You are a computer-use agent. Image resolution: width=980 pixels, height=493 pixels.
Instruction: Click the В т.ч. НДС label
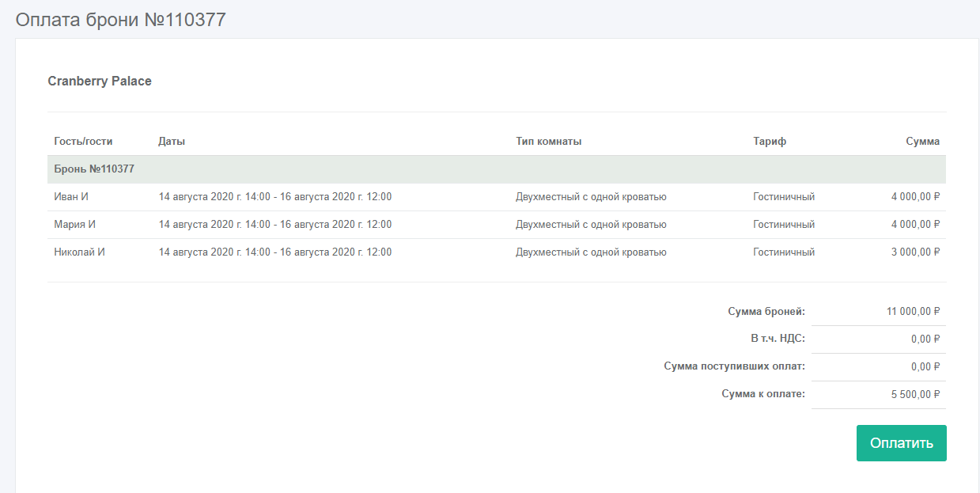pos(778,339)
